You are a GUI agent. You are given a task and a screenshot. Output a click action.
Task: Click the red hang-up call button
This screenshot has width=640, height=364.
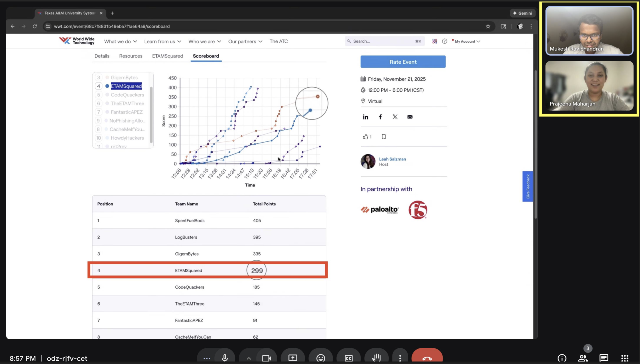[427, 358]
